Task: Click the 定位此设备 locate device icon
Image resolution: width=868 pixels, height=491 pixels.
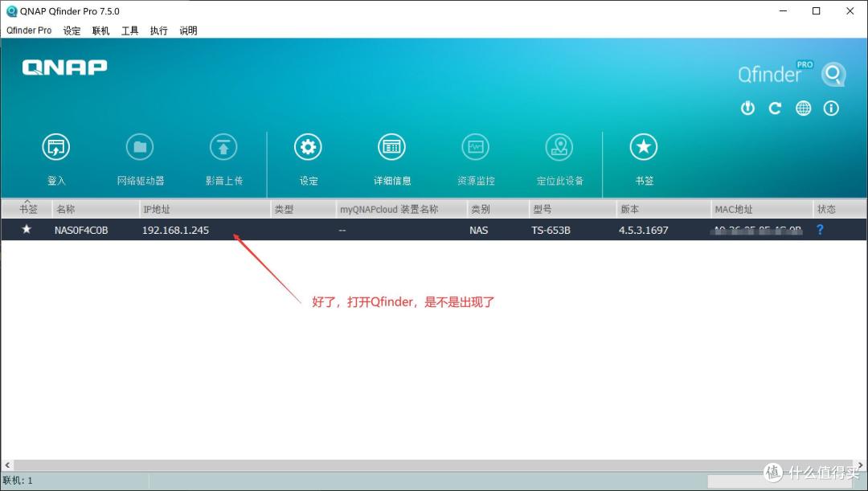Action: 559,146
